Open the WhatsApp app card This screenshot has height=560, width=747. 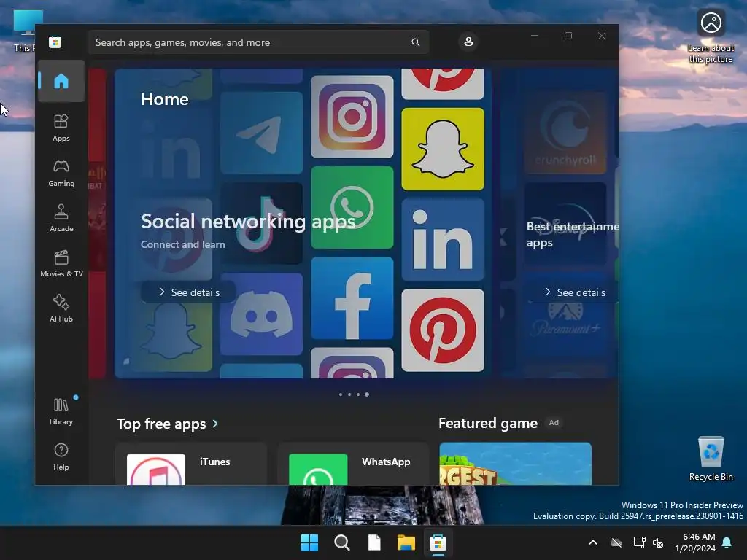coord(353,464)
